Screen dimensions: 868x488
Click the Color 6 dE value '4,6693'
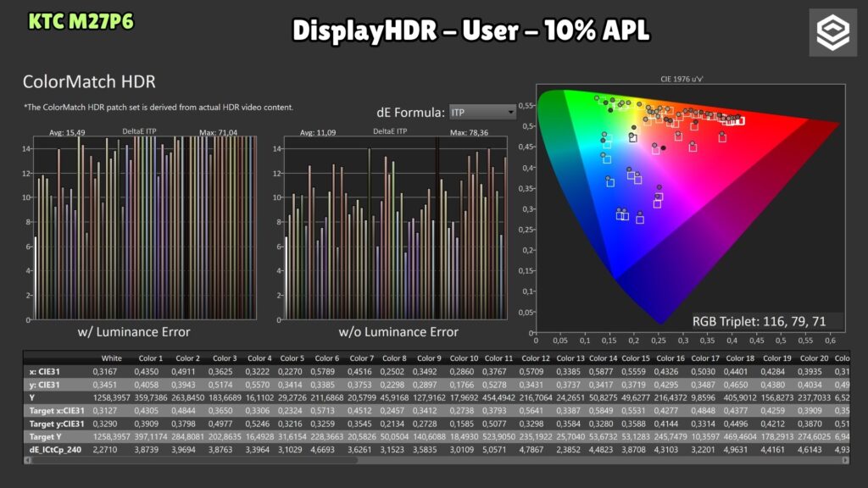(321, 450)
